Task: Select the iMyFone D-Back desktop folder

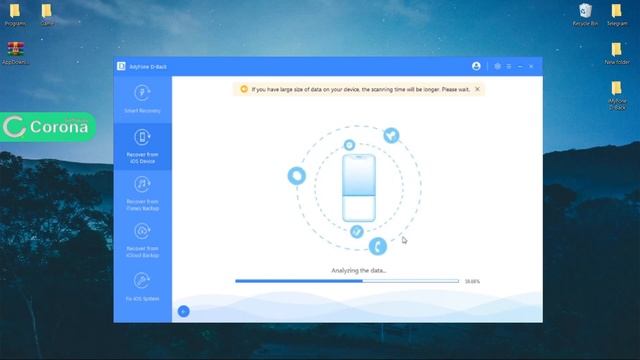Action: pyautogui.click(x=617, y=95)
